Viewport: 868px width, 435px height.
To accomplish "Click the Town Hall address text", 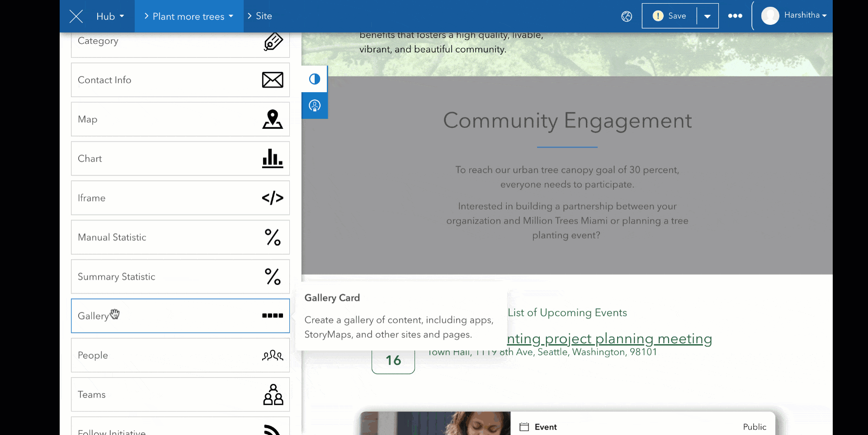I will point(542,352).
